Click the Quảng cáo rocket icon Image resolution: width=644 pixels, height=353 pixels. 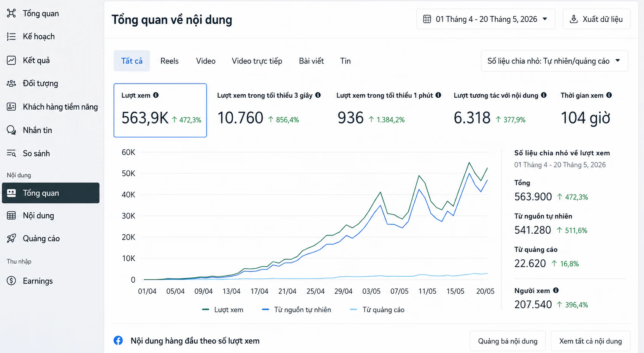coord(11,238)
